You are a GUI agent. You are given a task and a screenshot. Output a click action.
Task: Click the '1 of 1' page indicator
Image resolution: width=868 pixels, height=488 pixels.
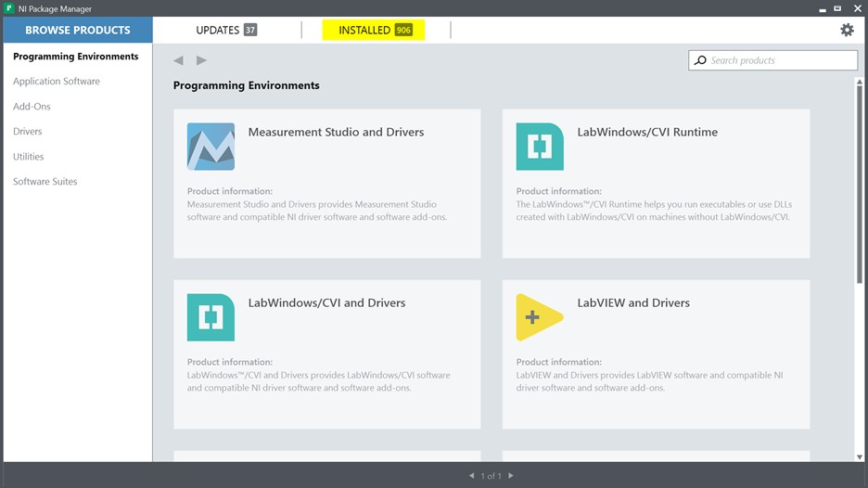click(x=491, y=476)
